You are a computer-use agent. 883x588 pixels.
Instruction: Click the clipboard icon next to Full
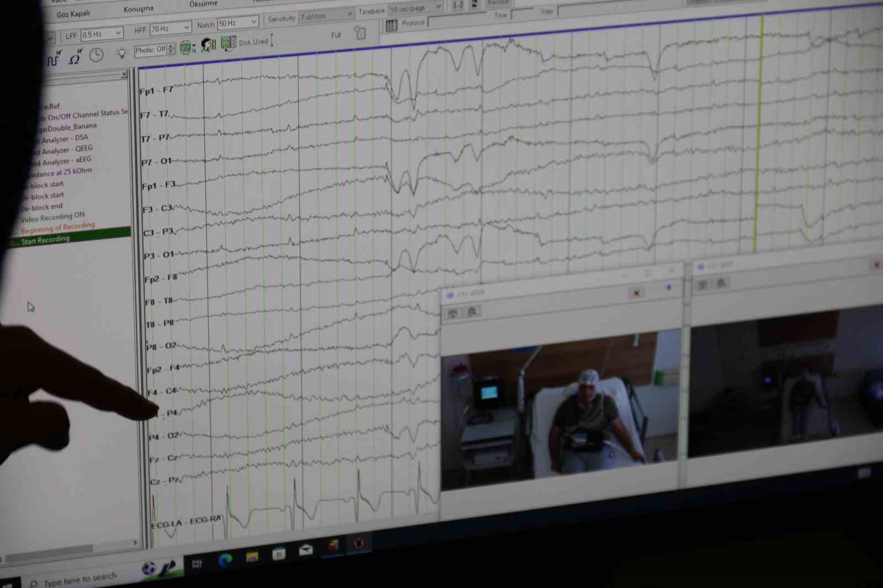[360, 33]
